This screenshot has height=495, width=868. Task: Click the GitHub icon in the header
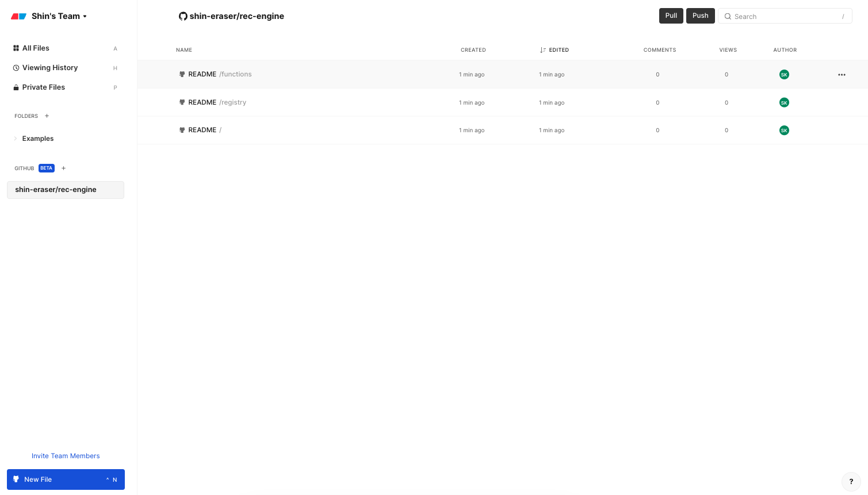tap(183, 16)
